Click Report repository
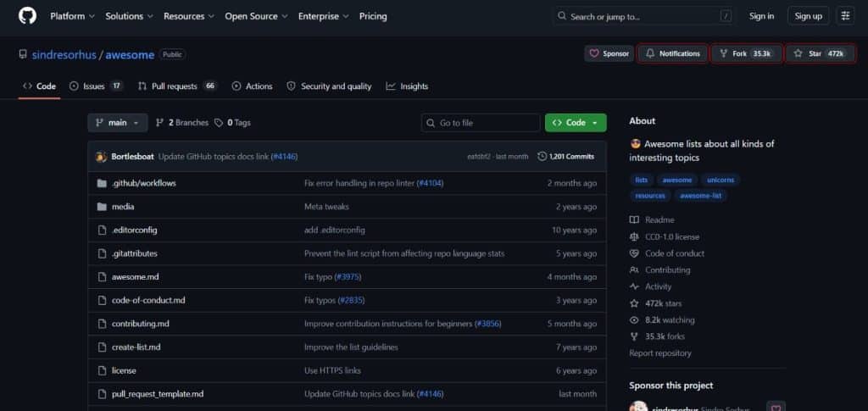The image size is (868, 411). (659, 353)
